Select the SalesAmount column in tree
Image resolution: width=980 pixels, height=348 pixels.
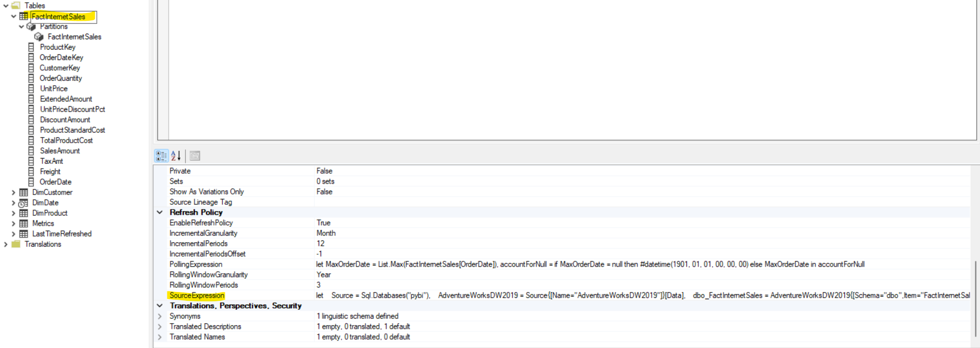click(60, 151)
